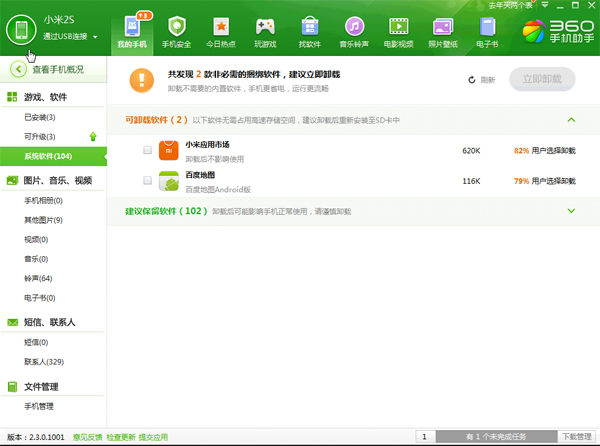Check the 小米应用市场 checkbox
The image size is (600, 446).
147,150
